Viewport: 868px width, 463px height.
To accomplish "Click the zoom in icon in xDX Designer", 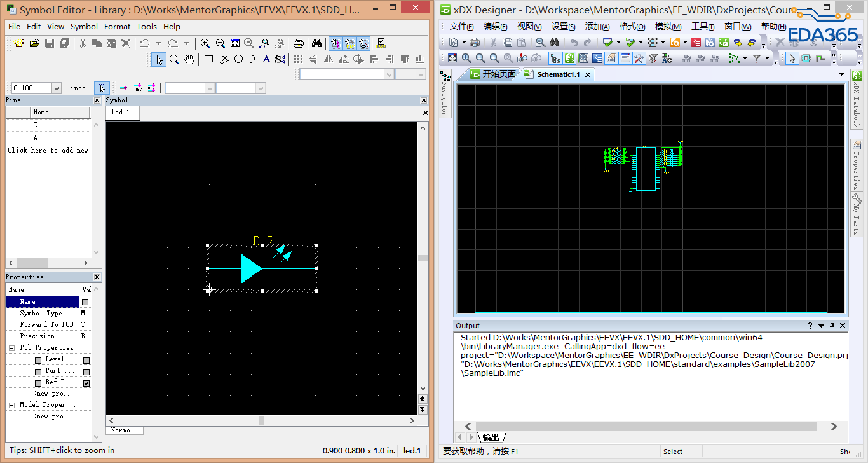I will (x=466, y=59).
